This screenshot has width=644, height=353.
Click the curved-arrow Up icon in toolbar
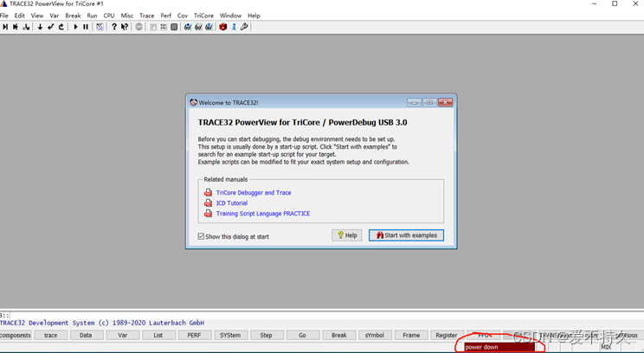(61, 27)
